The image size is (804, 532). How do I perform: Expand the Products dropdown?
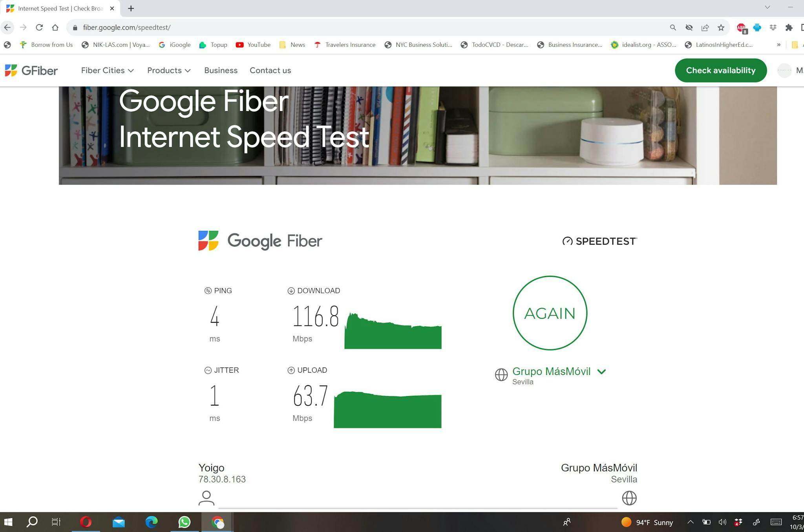click(169, 71)
